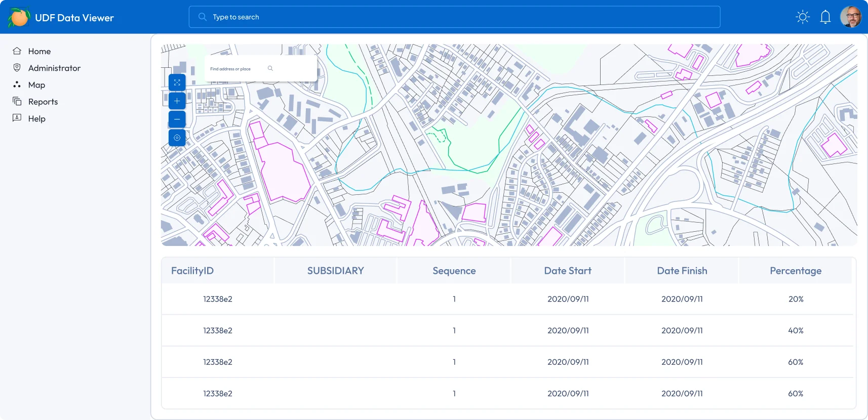
Task: Click the map fullscreen expand icon
Action: tap(177, 82)
